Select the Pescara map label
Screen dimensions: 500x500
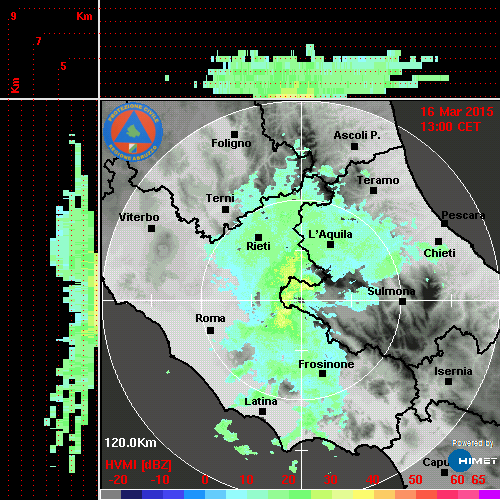(463, 215)
